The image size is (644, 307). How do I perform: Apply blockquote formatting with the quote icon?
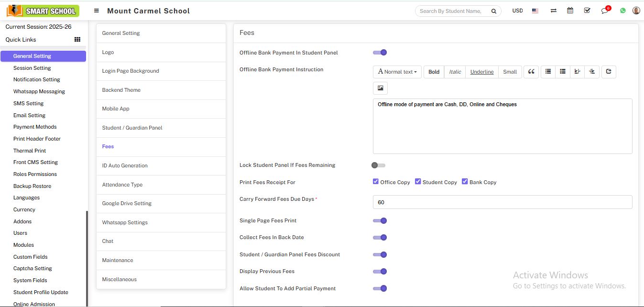pyautogui.click(x=531, y=72)
